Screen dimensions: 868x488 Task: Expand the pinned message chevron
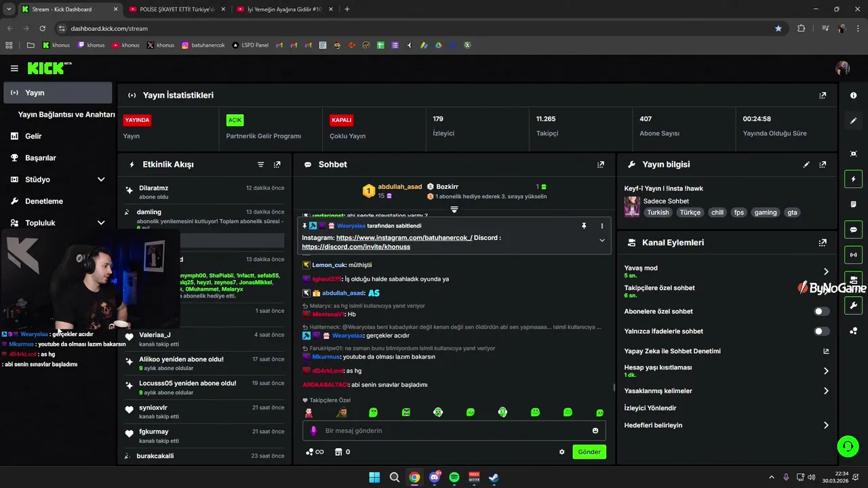[x=601, y=241]
